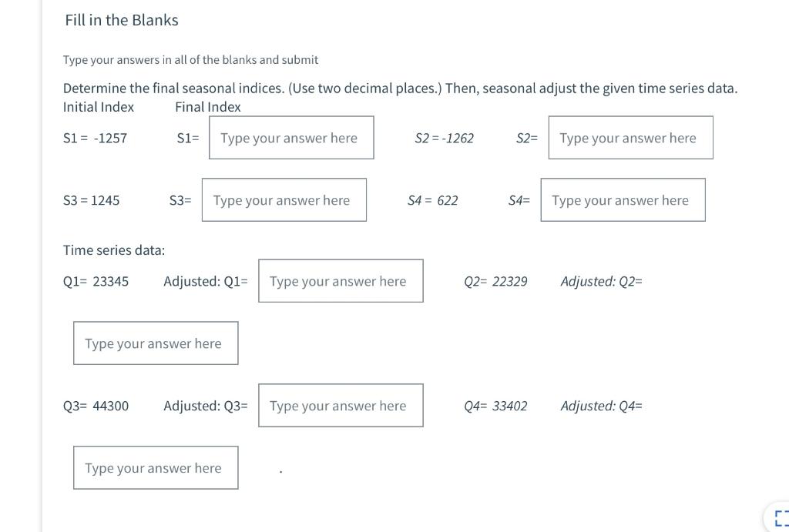Screen dimensions: 789x532
Task: Select the Q1= 23345 value text
Action: click(96, 281)
